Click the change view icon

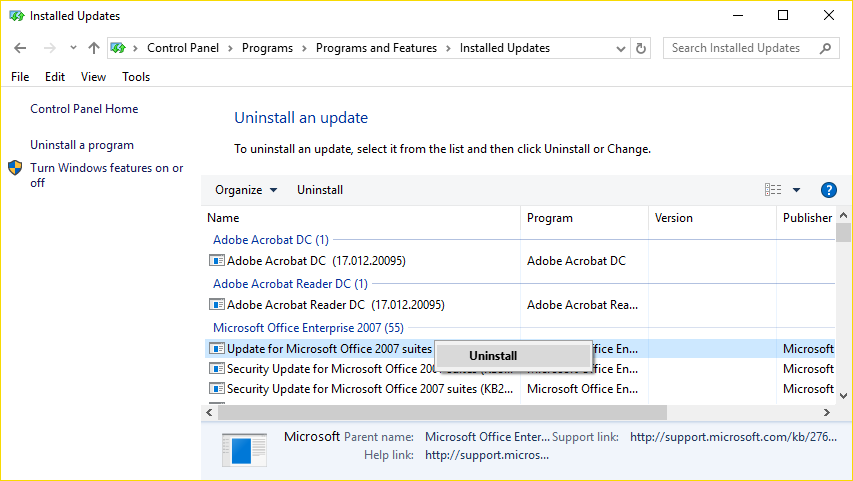tap(773, 190)
